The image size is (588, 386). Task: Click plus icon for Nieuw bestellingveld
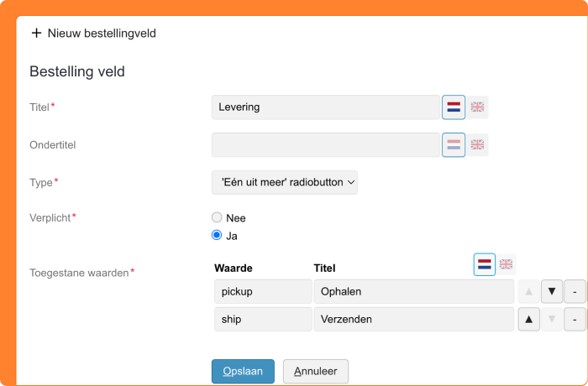click(x=36, y=34)
